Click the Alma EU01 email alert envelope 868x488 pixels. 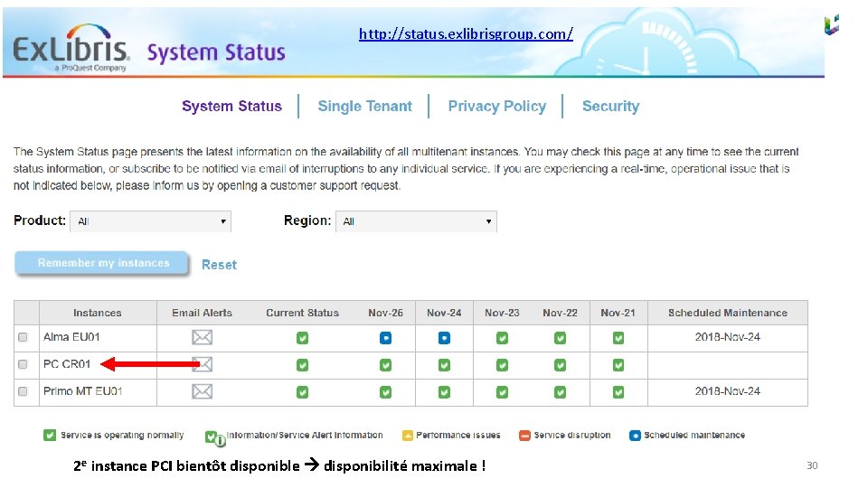pos(202,337)
